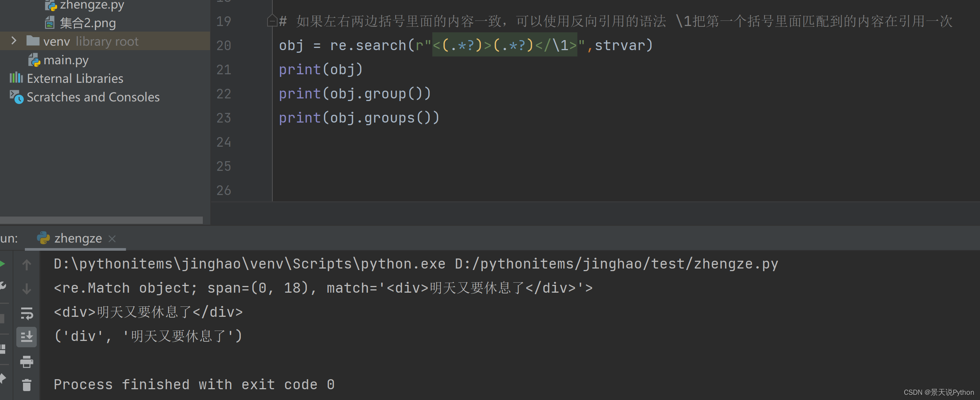Click the '<div>明天又要休息了</div>' output line
980x400 pixels.
[148, 312]
